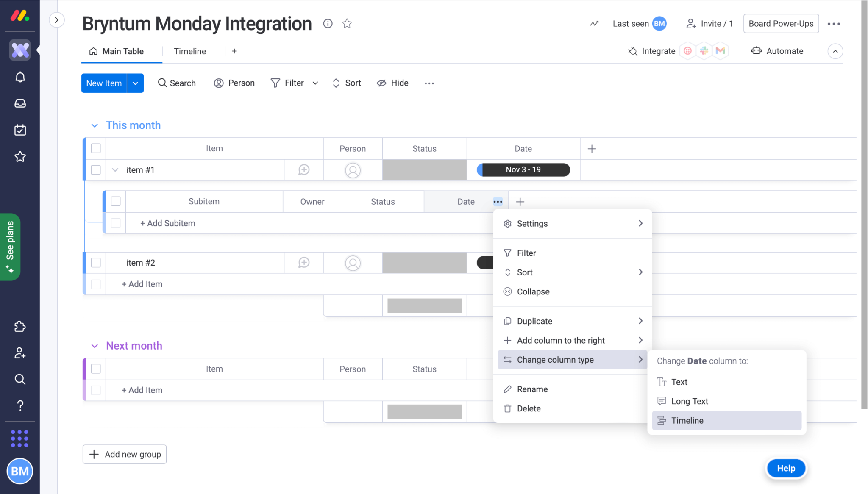
Task: Open board options three-dot menu
Action: point(834,24)
